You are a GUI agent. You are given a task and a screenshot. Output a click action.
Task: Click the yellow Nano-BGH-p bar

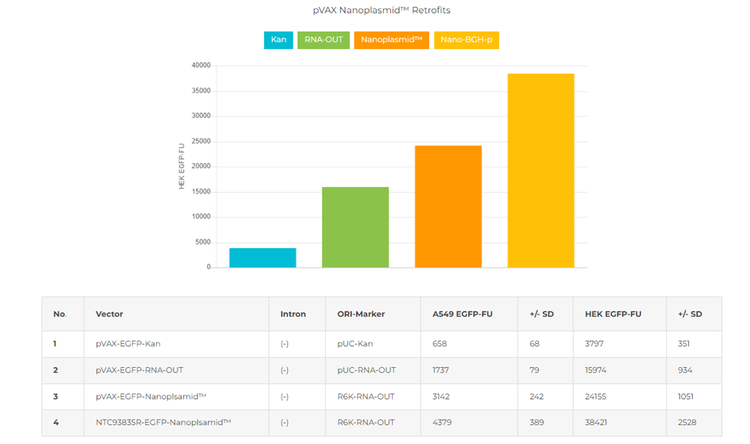point(541,170)
